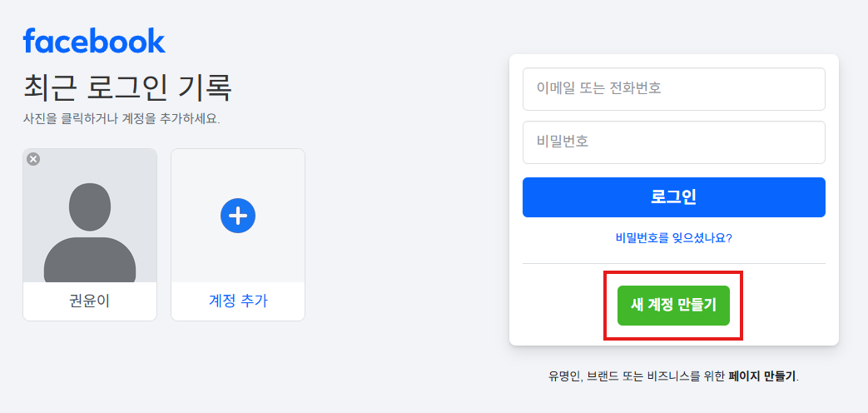868x413 pixels.
Task: Click the blue 로그인 button
Action: click(674, 197)
